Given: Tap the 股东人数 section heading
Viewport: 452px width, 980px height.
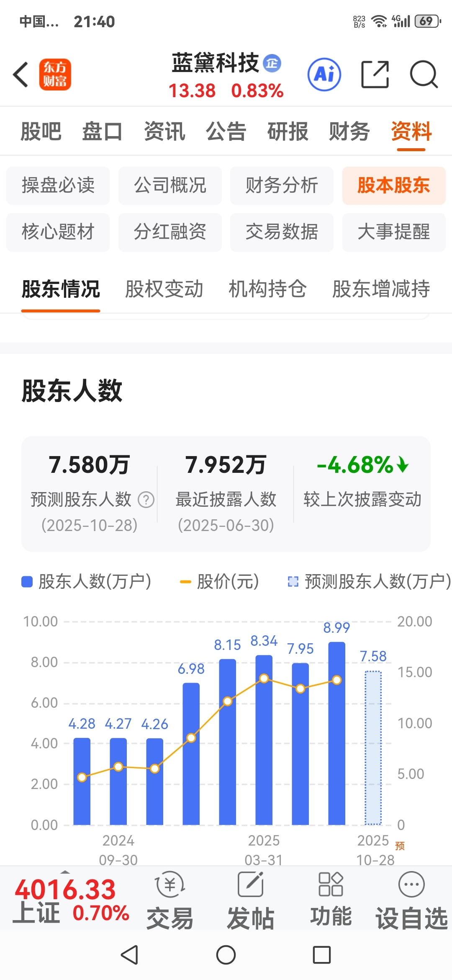Looking at the screenshot, I should coord(72,391).
